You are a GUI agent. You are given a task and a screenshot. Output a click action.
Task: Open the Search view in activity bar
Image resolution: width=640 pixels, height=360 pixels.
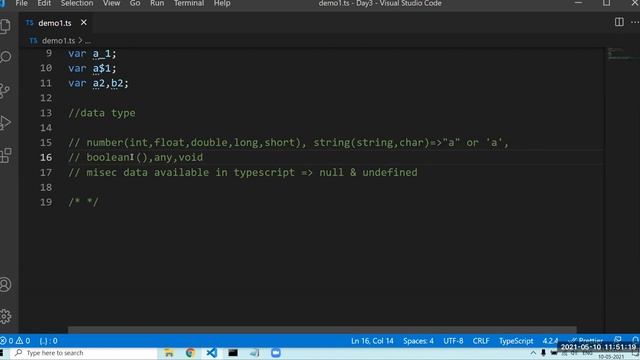pyautogui.click(x=6, y=57)
